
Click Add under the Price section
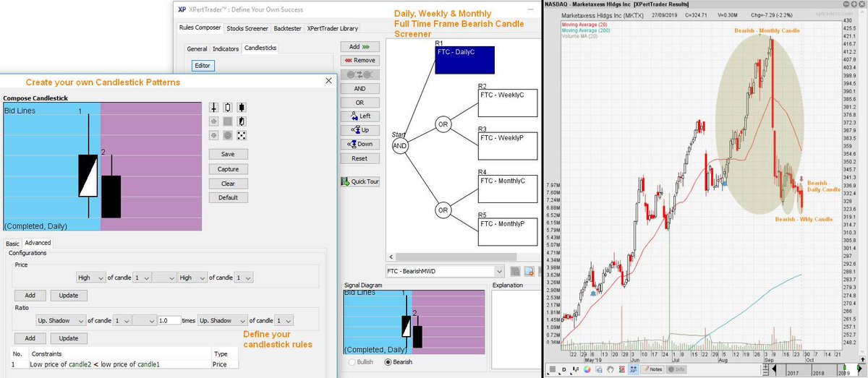click(30, 296)
